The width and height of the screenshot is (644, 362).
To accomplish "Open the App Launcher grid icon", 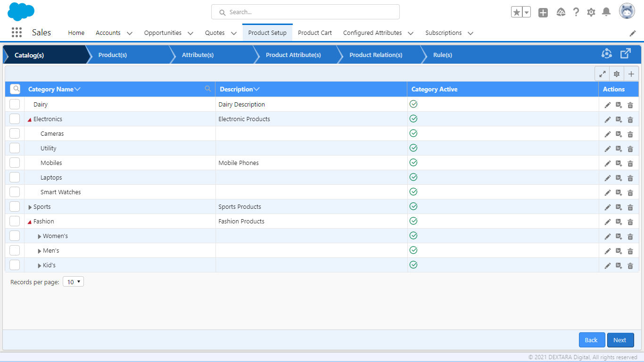I will (17, 32).
